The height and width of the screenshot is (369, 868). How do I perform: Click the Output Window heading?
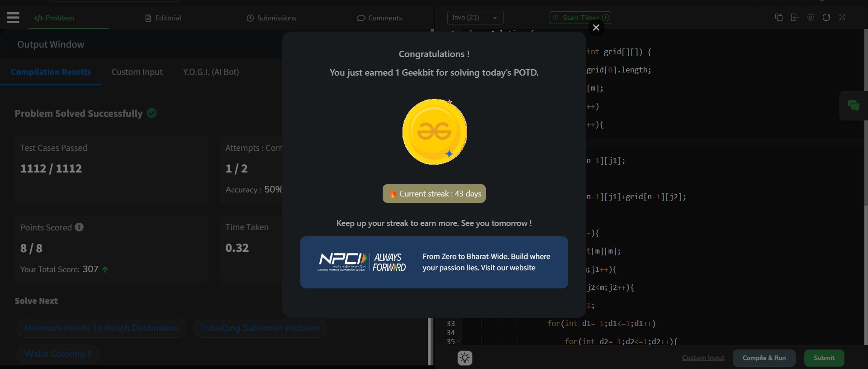coord(51,44)
